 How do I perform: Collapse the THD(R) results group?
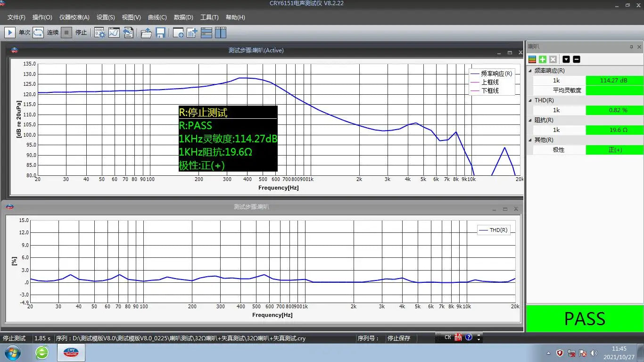point(530,100)
